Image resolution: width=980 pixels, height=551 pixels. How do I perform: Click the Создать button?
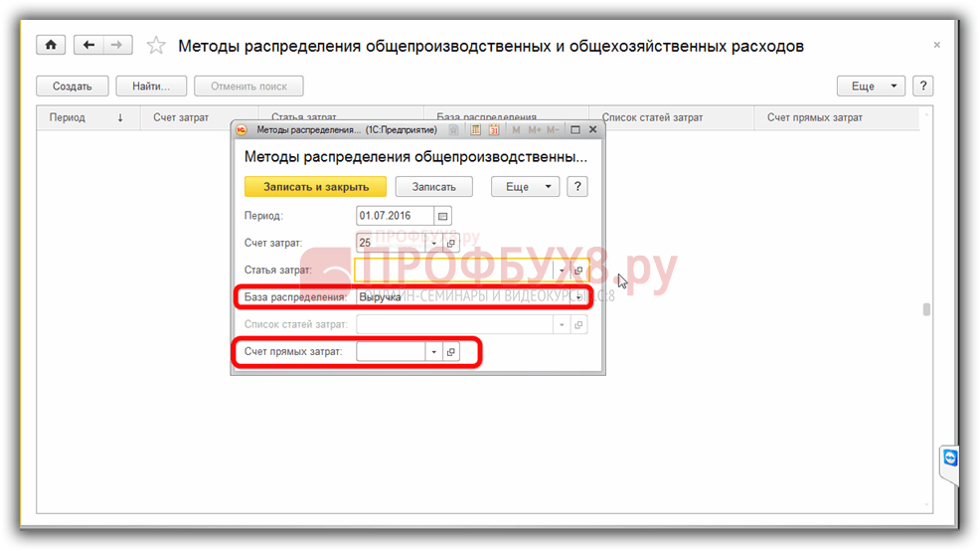72,87
